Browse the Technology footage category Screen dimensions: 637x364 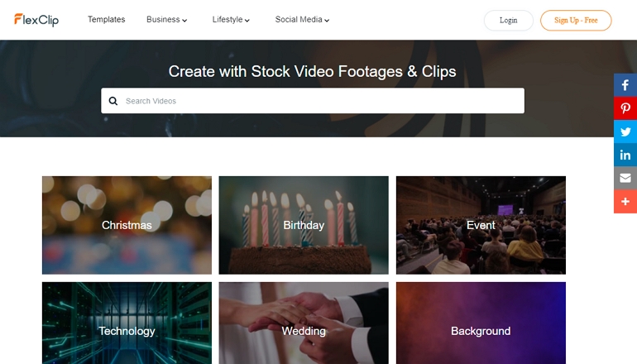127,323
